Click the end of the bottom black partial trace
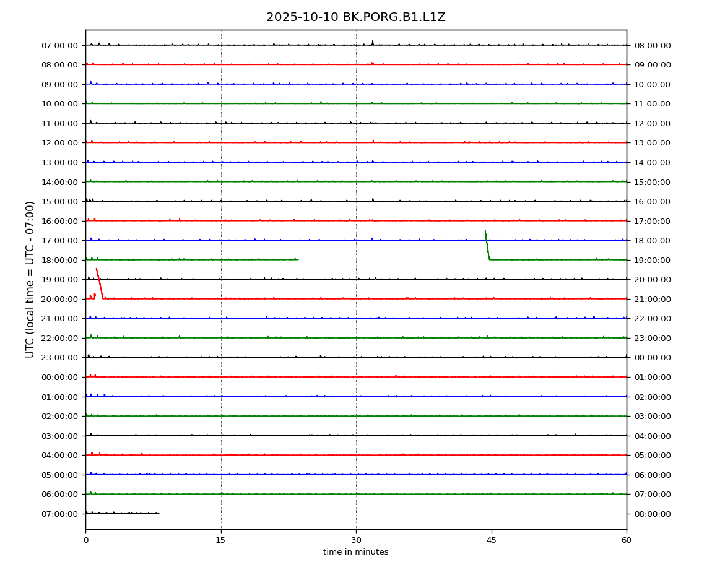The image size is (712, 588). pyautogui.click(x=158, y=513)
